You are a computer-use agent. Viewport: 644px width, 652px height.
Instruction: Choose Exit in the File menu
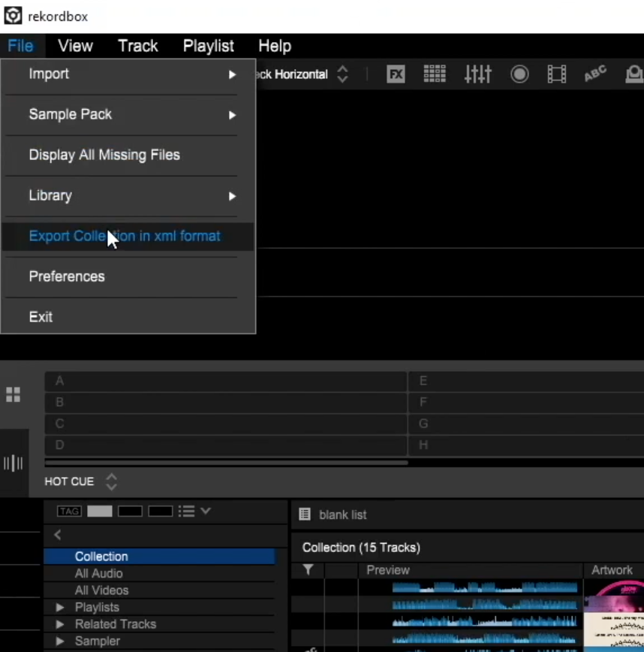click(128, 317)
